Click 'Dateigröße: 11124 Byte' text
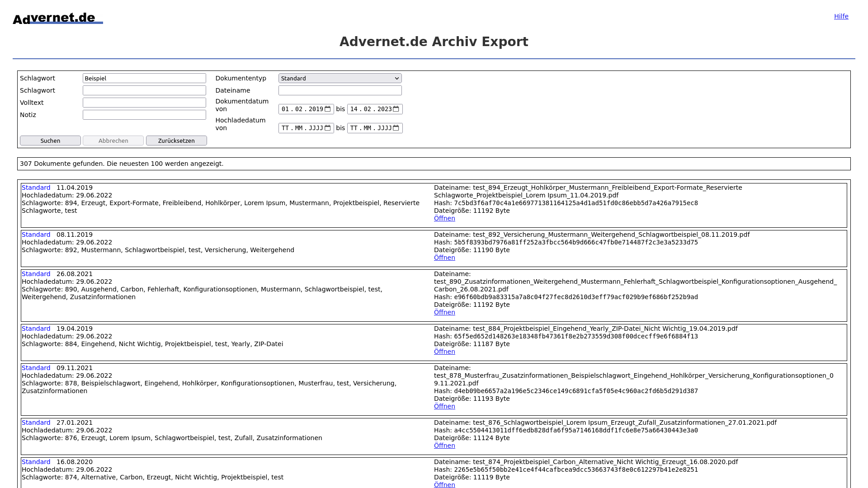 [472, 438]
